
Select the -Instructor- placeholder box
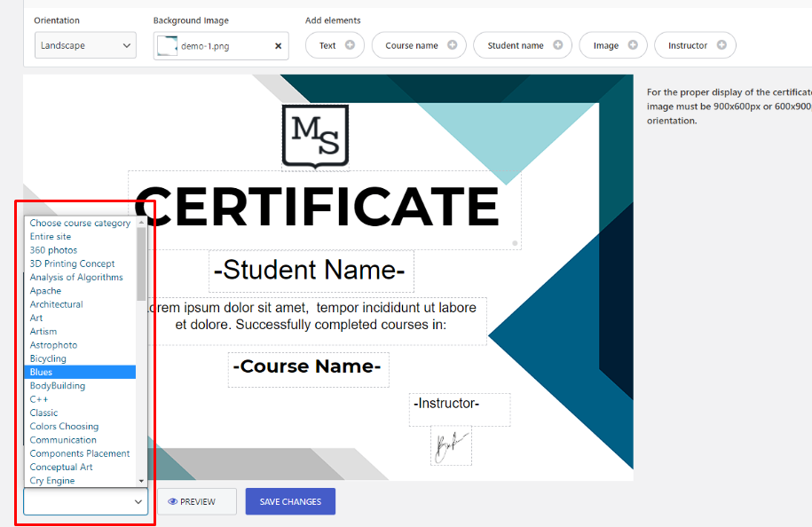coord(460,410)
